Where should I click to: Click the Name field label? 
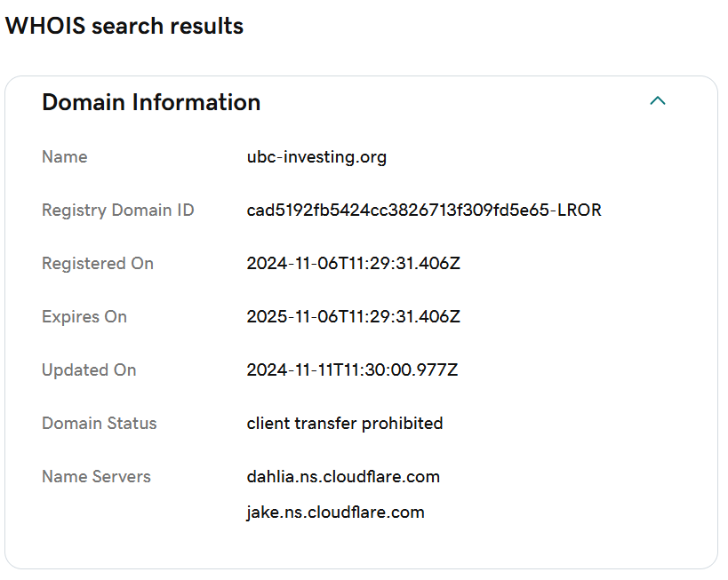click(x=65, y=157)
